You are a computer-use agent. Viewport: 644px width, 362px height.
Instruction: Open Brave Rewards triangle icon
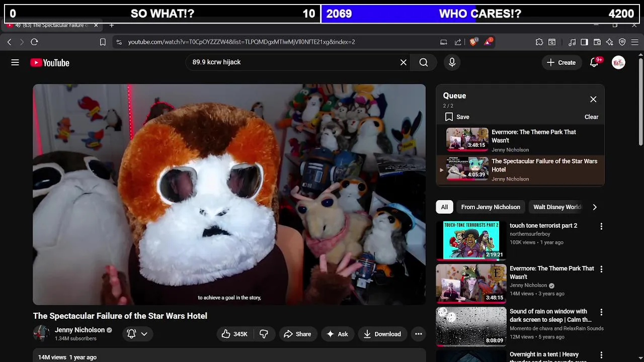click(488, 42)
